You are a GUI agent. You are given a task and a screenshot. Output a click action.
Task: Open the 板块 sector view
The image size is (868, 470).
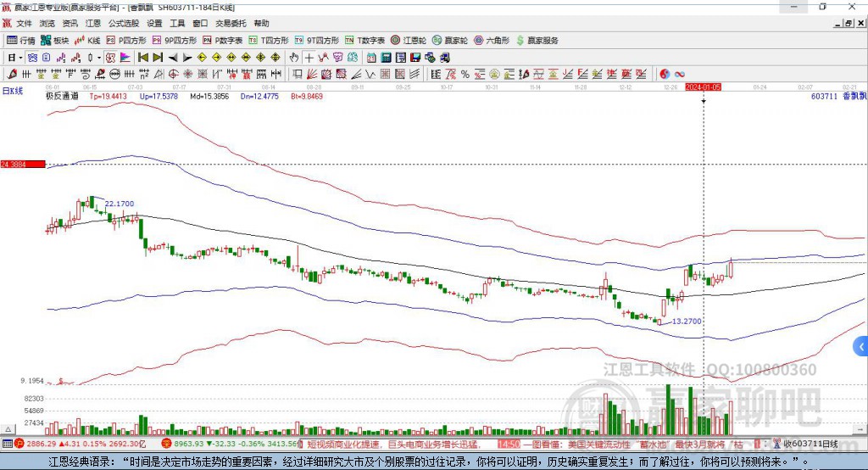click(x=54, y=41)
